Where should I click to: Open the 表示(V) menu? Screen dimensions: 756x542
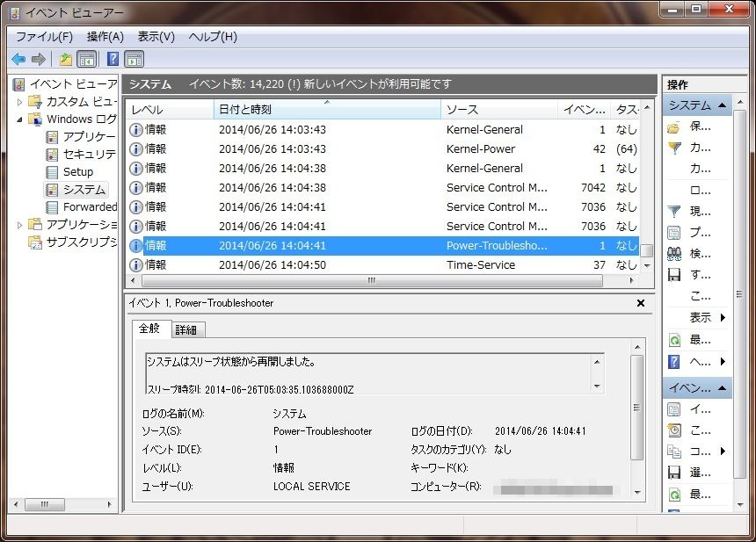click(x=156, y=37)
